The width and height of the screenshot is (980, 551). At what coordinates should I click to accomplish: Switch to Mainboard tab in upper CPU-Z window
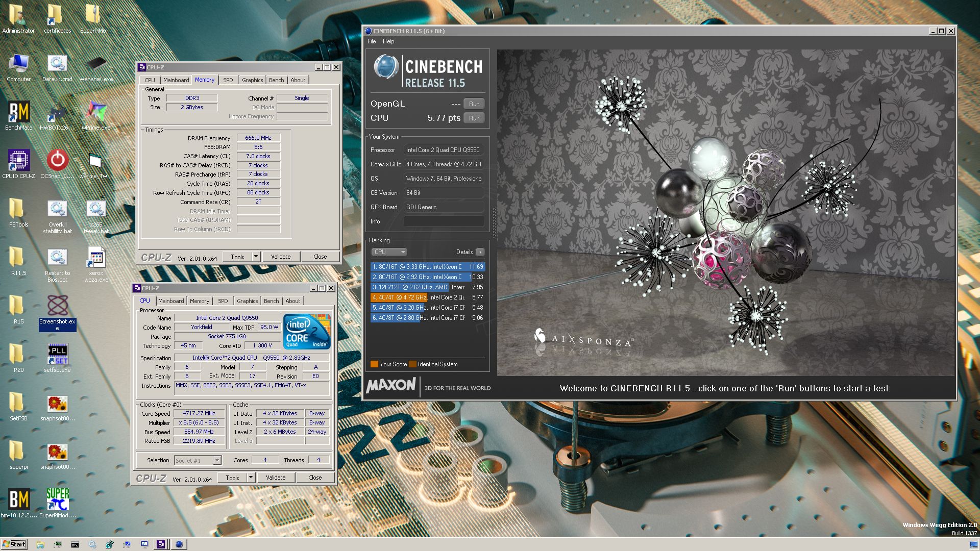click(x=176, y=80)
